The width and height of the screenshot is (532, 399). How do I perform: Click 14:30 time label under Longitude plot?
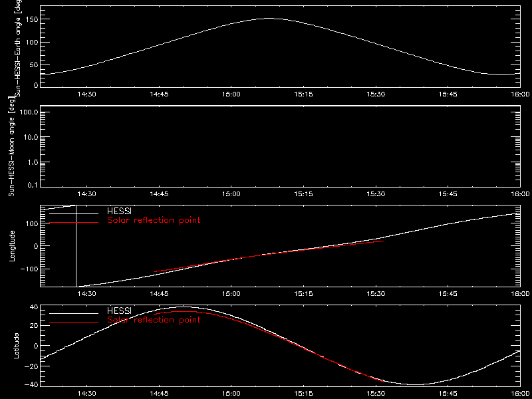point(86,293)
